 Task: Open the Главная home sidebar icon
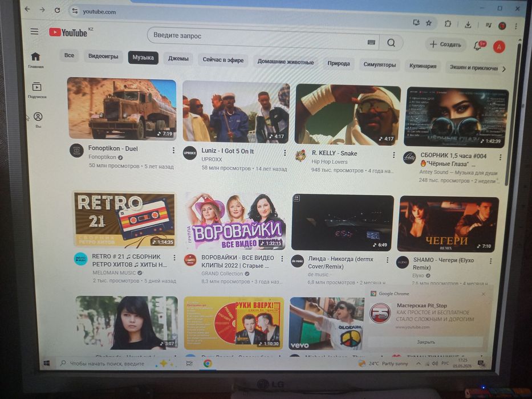click(35, 60)
